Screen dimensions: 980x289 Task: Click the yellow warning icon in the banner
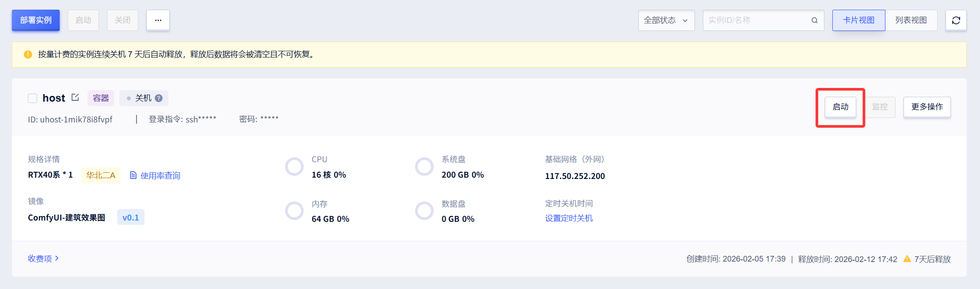click(x=28, y=54)
